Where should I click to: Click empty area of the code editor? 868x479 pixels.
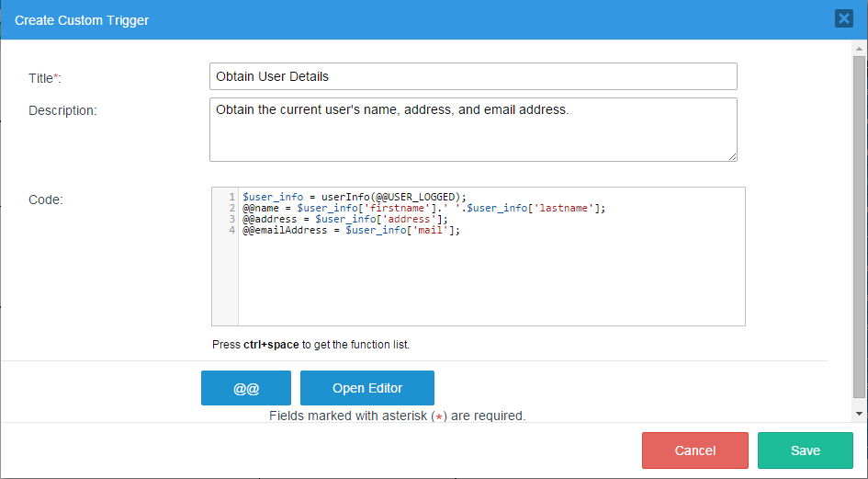click(487, 285)
